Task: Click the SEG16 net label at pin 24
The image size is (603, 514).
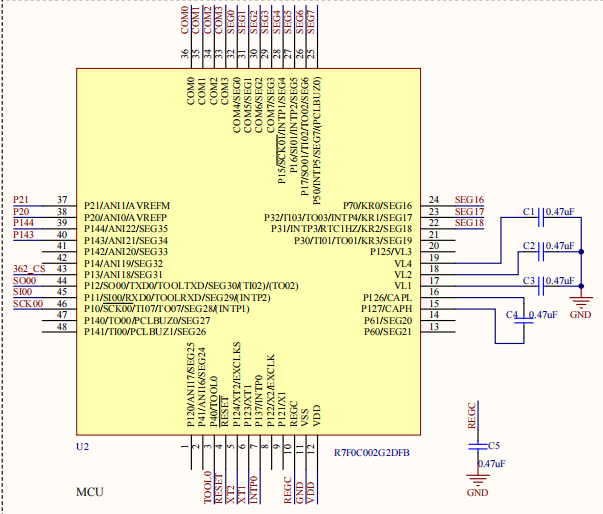Action: coord(469,200)
